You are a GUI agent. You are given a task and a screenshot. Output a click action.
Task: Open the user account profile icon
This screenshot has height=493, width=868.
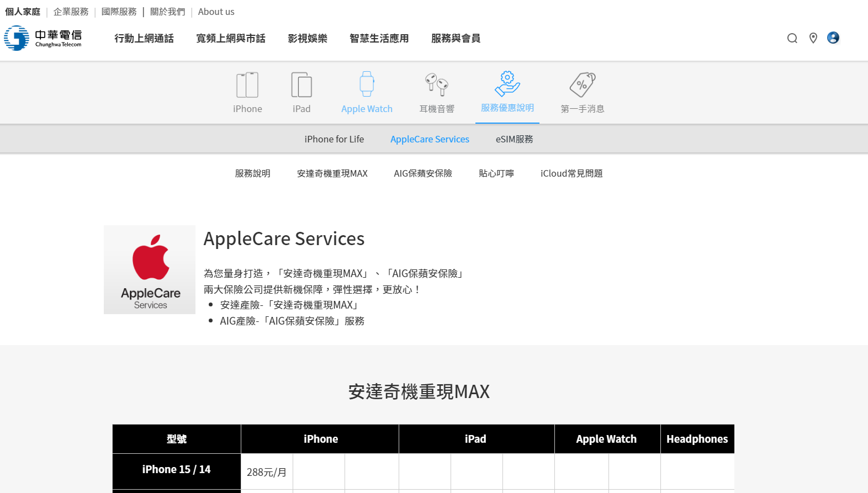pyautogui.click(x=833, y=38)
